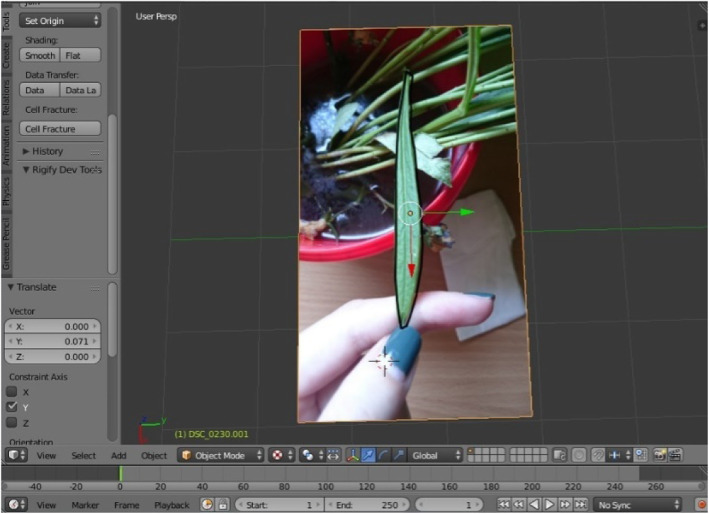Open the Add menu in 3D view header
The width and height of the screenshot is (709, 514).
[118, 455]
